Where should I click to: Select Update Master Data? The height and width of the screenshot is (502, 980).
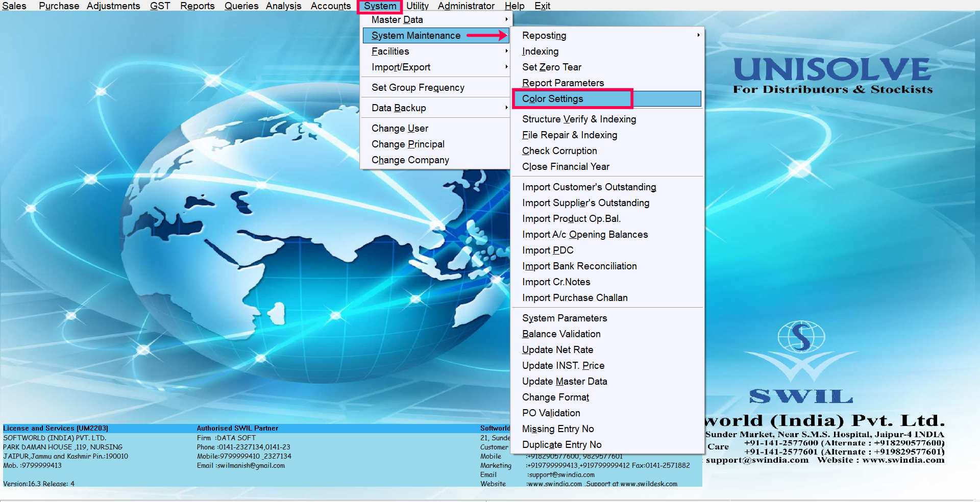tap(607, 382)
